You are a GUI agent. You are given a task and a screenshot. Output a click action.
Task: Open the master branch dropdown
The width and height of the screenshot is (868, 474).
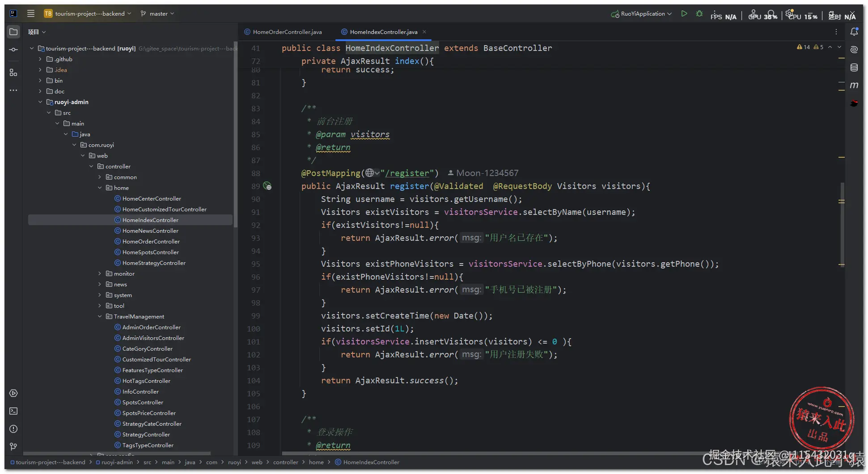[157, 13]
